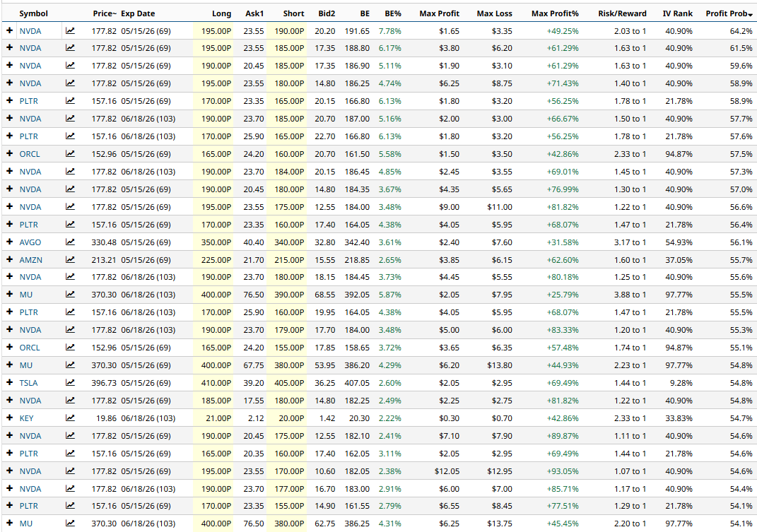Click chart icon in NVDA row with 57.0% probability

pyautogui.click(x=70, y=189)
